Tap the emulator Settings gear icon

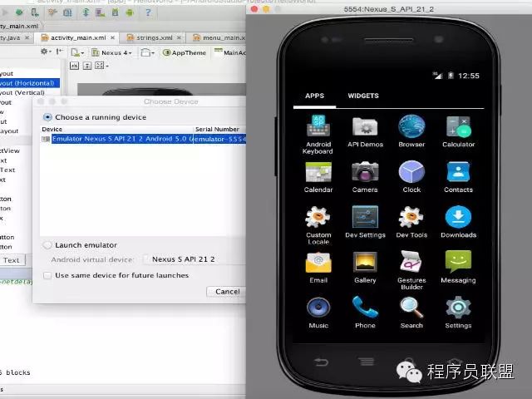coord(458,307)
